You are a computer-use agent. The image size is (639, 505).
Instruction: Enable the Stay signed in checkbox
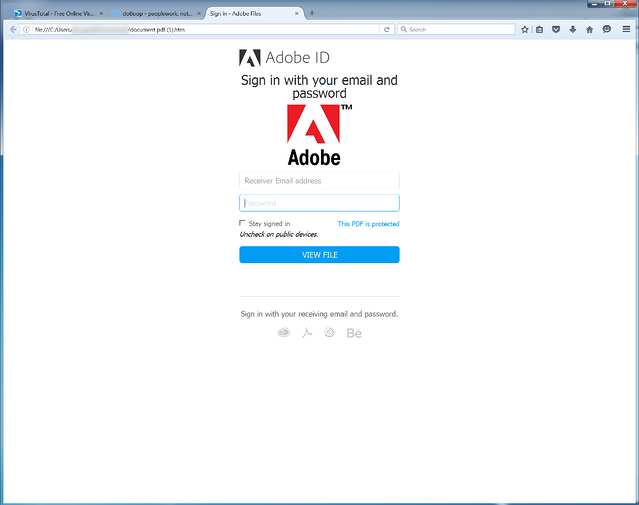(x=243, y=223)
